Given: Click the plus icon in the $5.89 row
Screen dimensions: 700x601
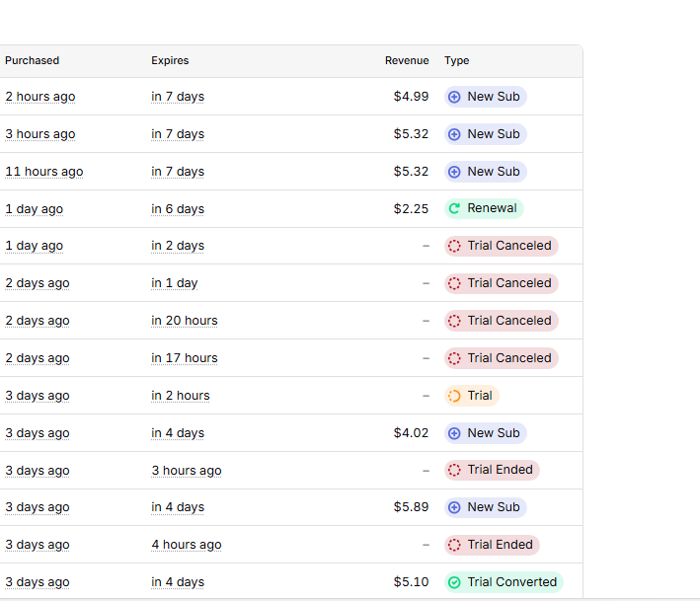Looking at the screenshot, I should [x=454, y=507].
